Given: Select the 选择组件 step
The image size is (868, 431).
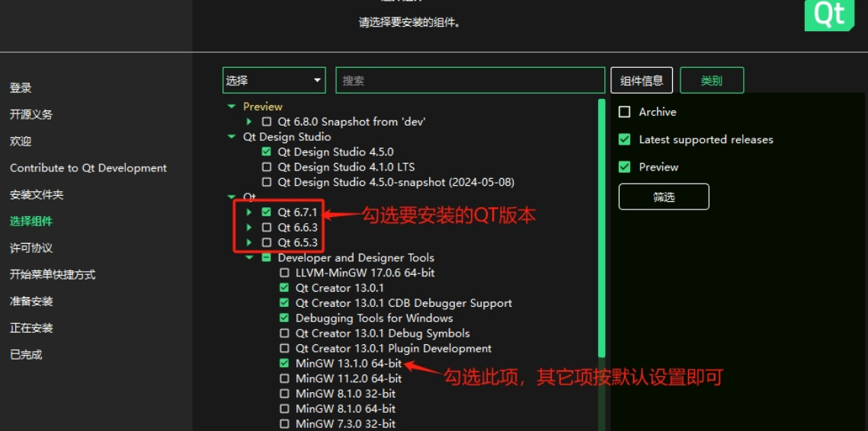Looking at the screenshot, I should [x=31, y=222].
